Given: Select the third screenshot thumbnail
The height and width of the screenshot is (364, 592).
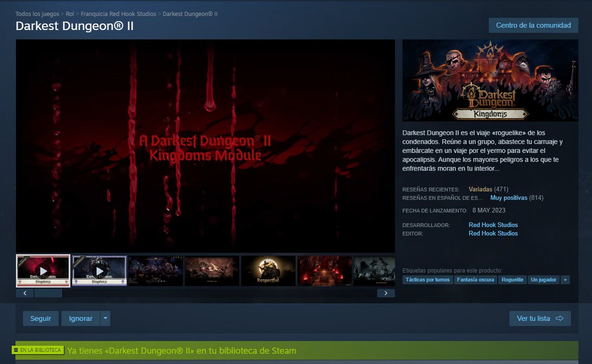Looking at the screenshot, I should pos(156,271).
